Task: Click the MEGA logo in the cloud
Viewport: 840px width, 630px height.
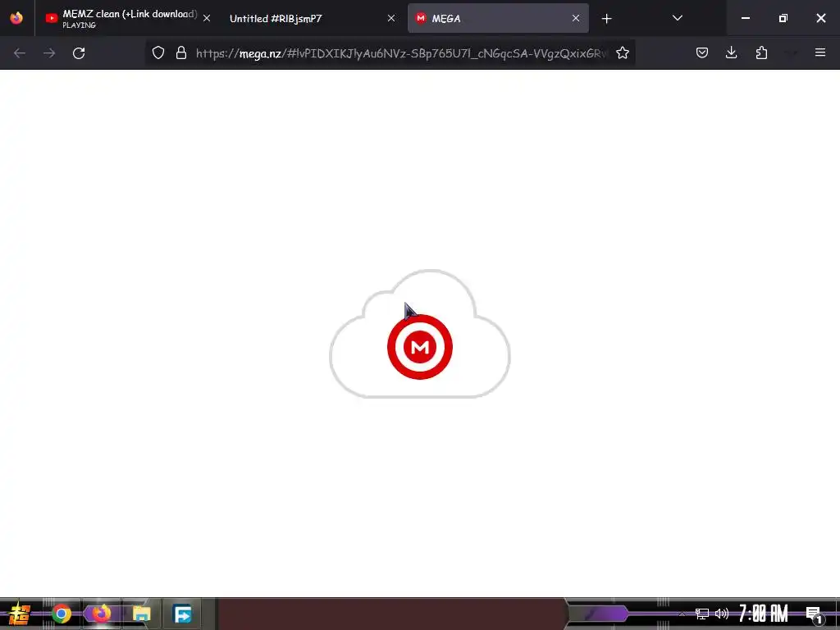Action: (x=420, y=347)
